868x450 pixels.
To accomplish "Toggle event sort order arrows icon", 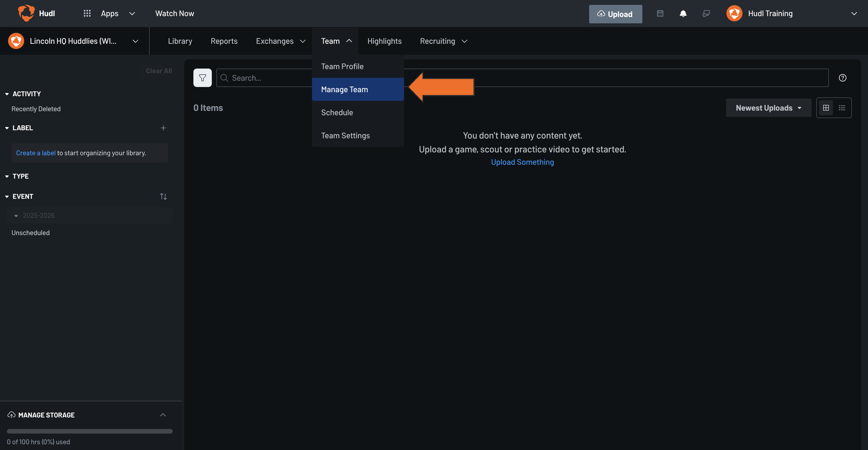I will click(x=163, y=196).
